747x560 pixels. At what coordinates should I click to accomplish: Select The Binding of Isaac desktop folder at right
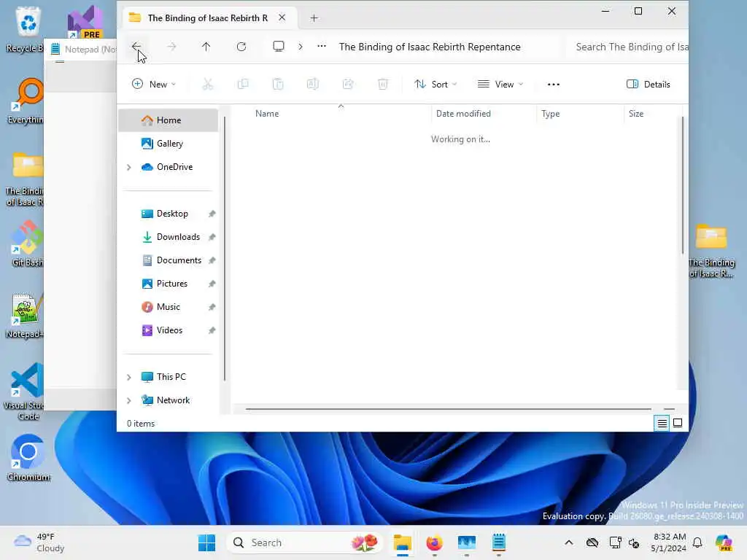click(712, 252)
